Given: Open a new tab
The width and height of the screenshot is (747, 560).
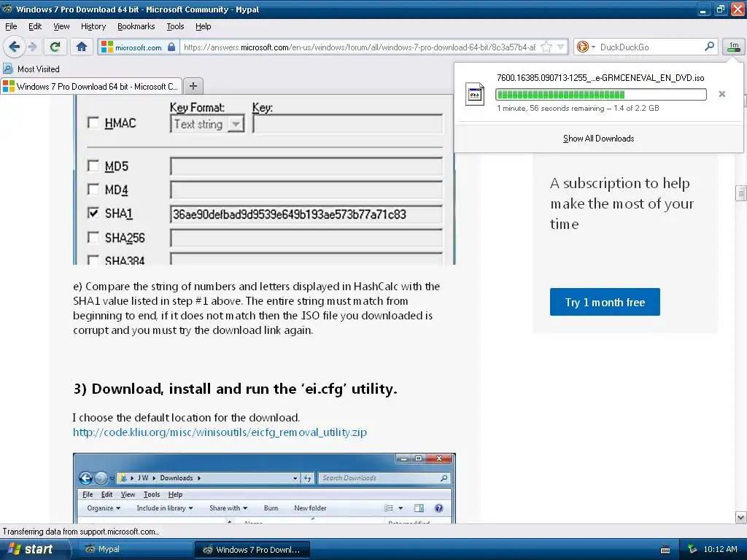Looking at the screenshot, I should pyautogui.click(x=193, y=86).
